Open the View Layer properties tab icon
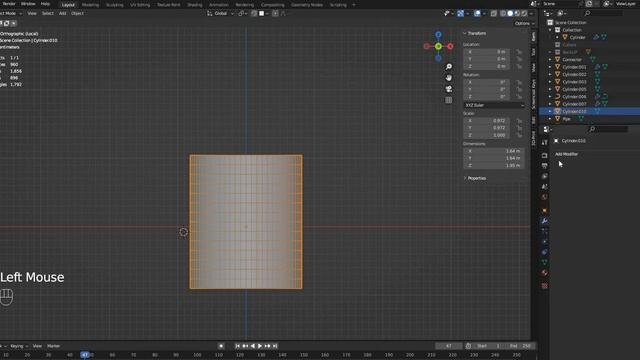This screenshot has width=640, height=360. 544,176
